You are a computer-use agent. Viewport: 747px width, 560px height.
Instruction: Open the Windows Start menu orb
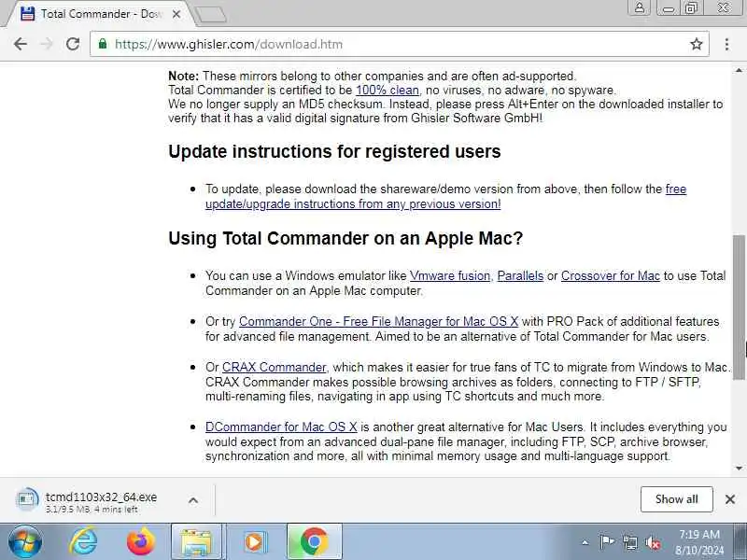[25, 542]
